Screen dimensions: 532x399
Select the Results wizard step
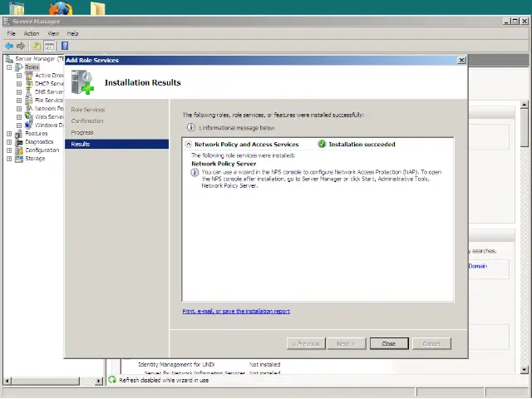pos(116,144)
